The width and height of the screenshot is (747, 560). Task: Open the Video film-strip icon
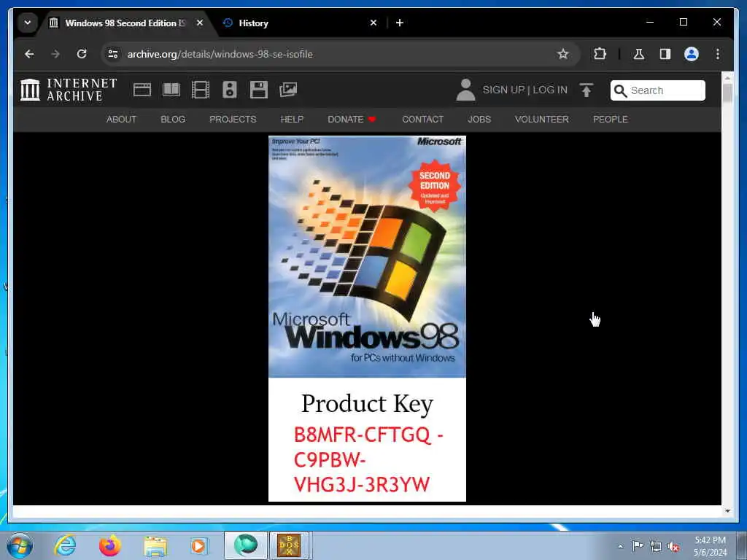coord(201,90)
